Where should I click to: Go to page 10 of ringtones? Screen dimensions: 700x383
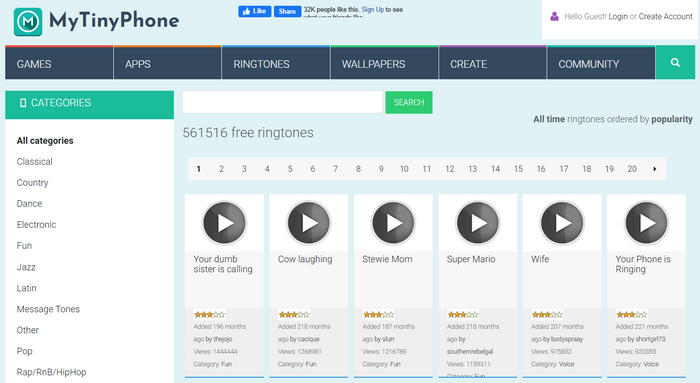pos(404,169)
